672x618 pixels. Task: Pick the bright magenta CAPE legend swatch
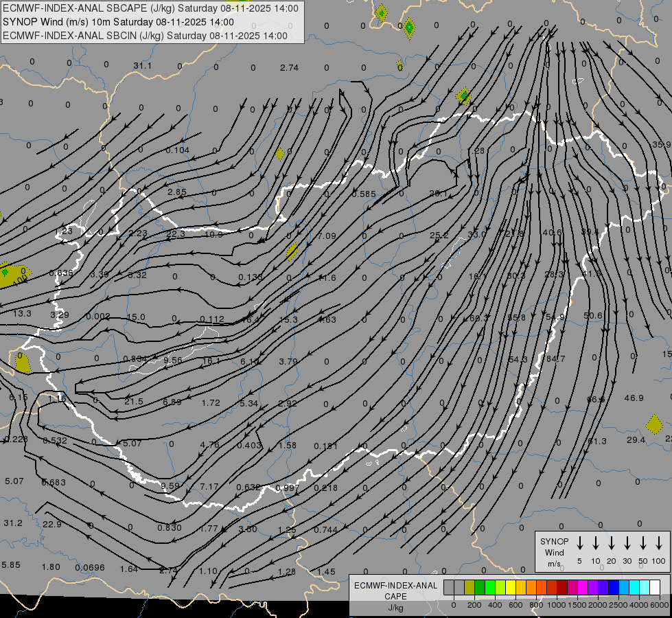[583, 588]
